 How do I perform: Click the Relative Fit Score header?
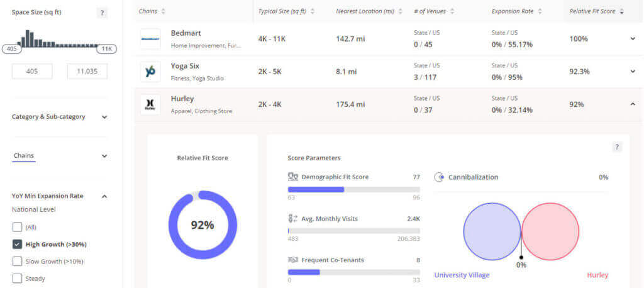click(x=592, y=11)
